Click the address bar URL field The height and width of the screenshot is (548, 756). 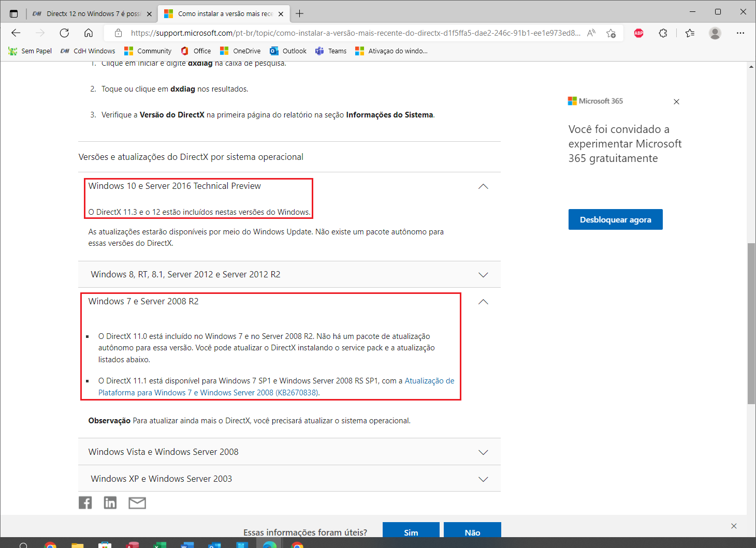pyautogui.click(x=355, y=33)
